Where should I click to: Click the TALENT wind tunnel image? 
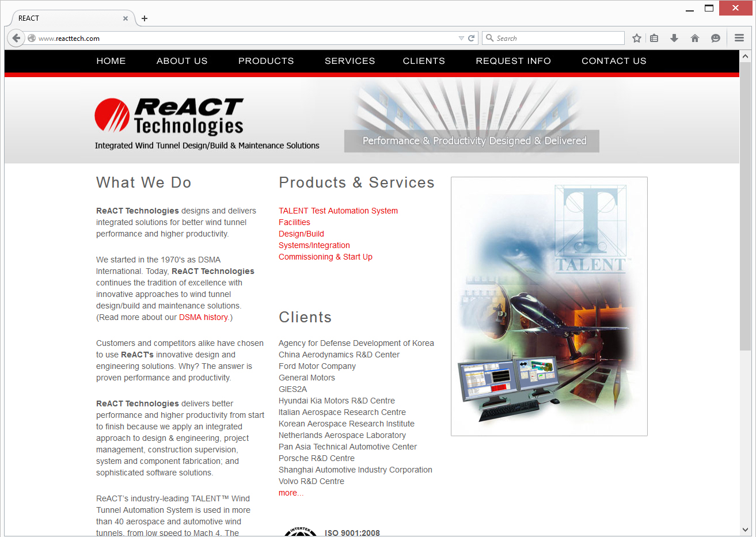coord(549,306)
